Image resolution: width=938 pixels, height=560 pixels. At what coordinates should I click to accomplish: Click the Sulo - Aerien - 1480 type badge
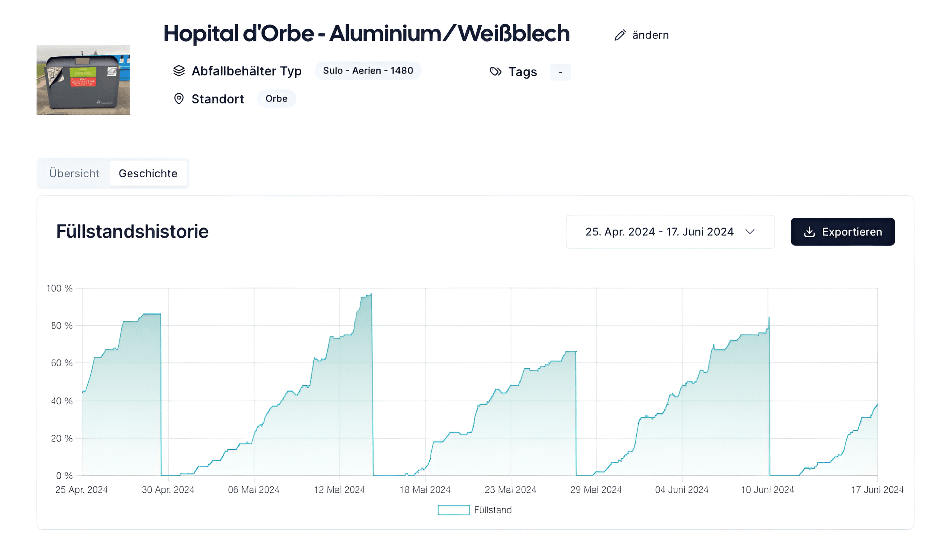point(368,71)
